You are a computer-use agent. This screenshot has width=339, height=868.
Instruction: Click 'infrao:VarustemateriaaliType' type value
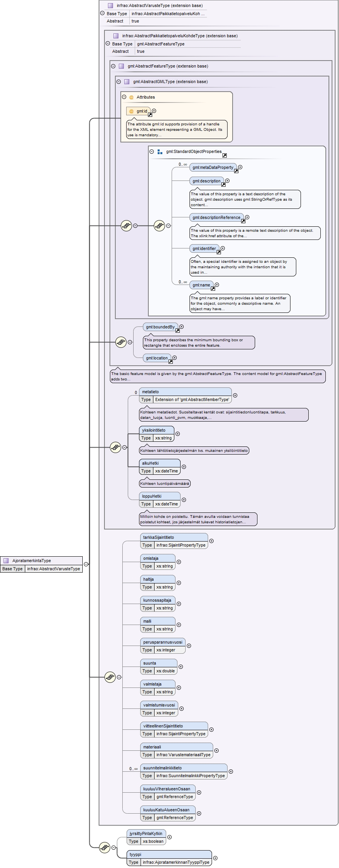(x=183, y=755)
